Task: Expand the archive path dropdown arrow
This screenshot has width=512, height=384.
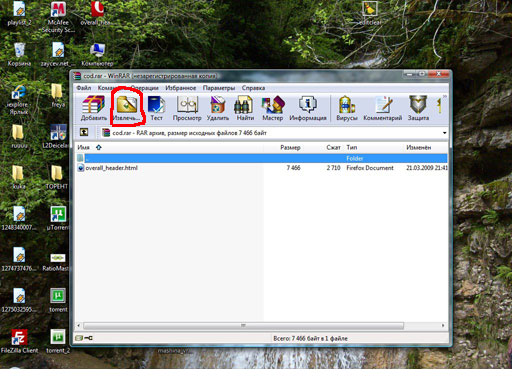Action: coord(444,133)
